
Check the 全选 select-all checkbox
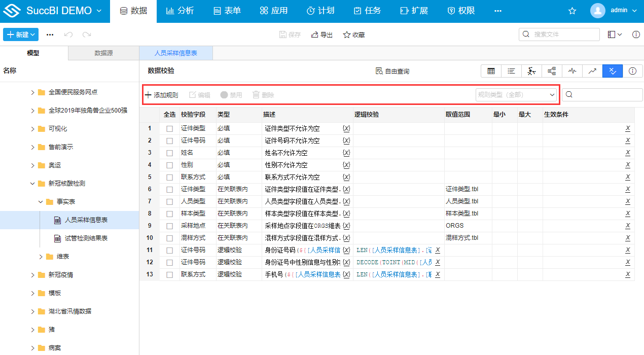pos(170,114)
